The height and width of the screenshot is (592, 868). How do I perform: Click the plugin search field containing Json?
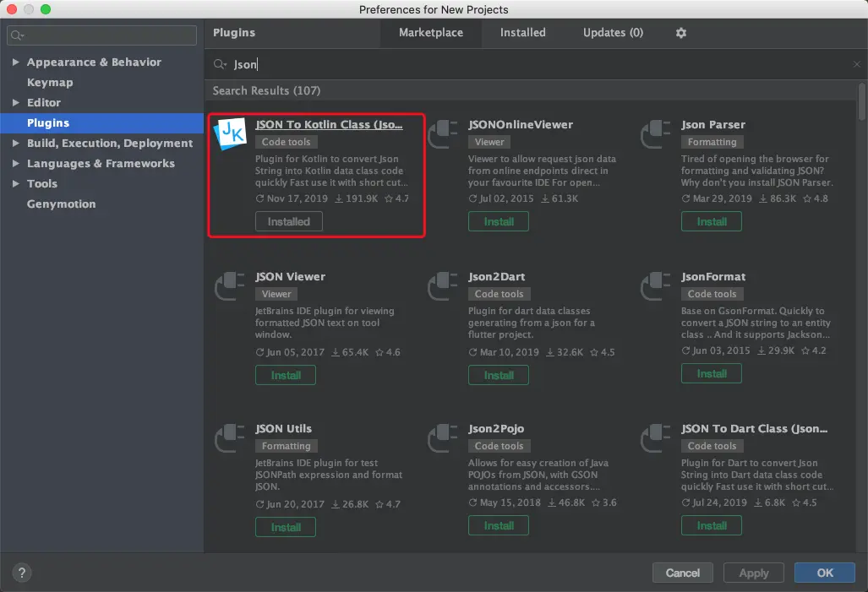[537, 64]
